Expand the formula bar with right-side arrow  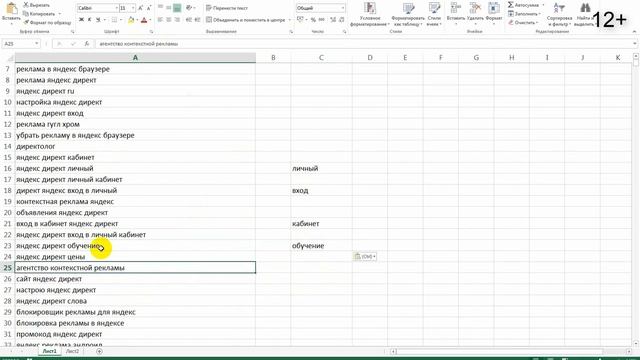[x=635, y=44]
